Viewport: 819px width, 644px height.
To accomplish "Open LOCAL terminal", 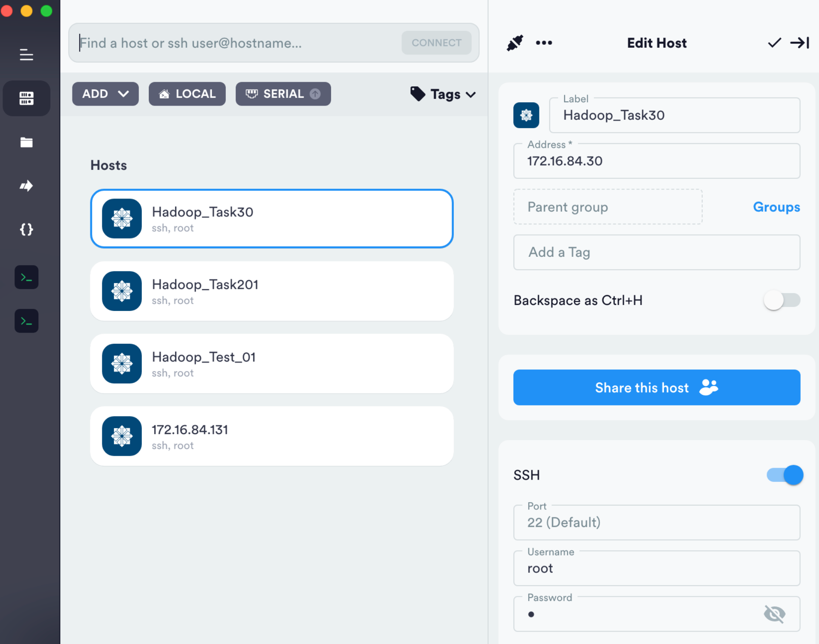I will (187, 94).
